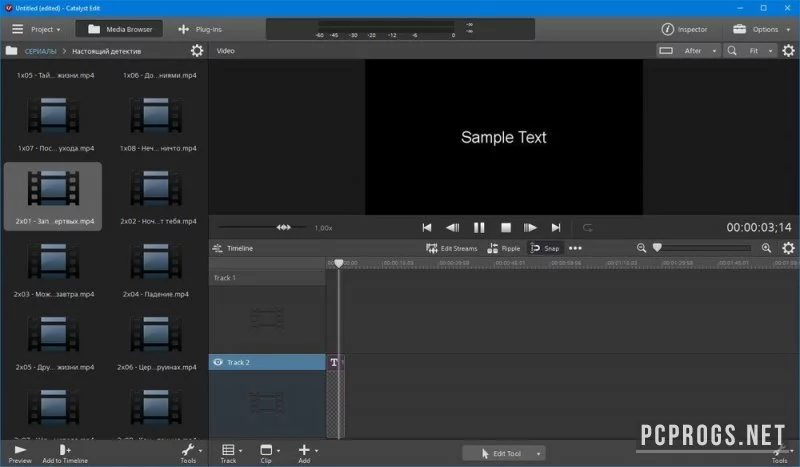Zoom out the timeline
The width and height of the screenshot is (800, 467).
tap(641, 248)
